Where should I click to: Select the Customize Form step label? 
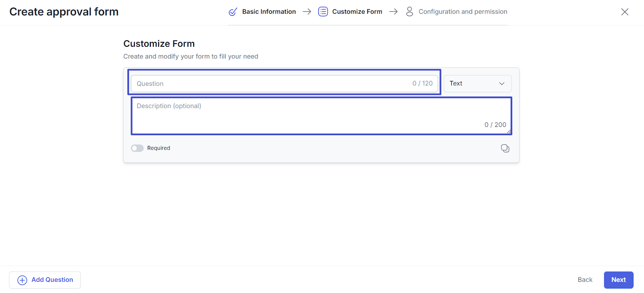click(357, 12)
